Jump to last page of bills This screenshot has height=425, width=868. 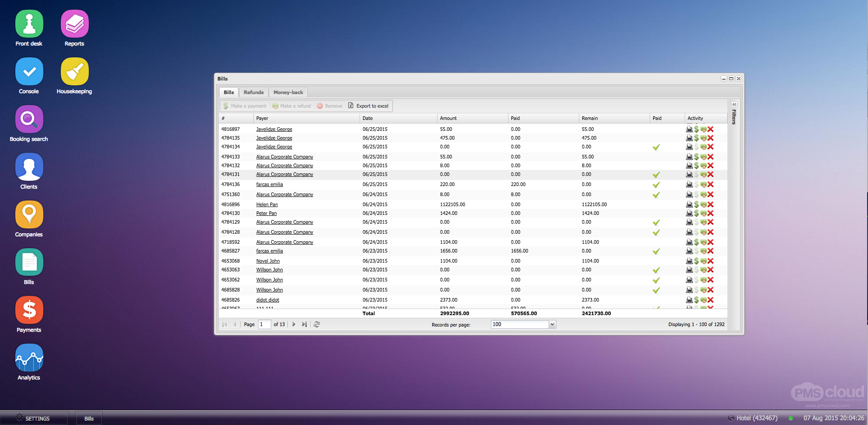(304, 324)
